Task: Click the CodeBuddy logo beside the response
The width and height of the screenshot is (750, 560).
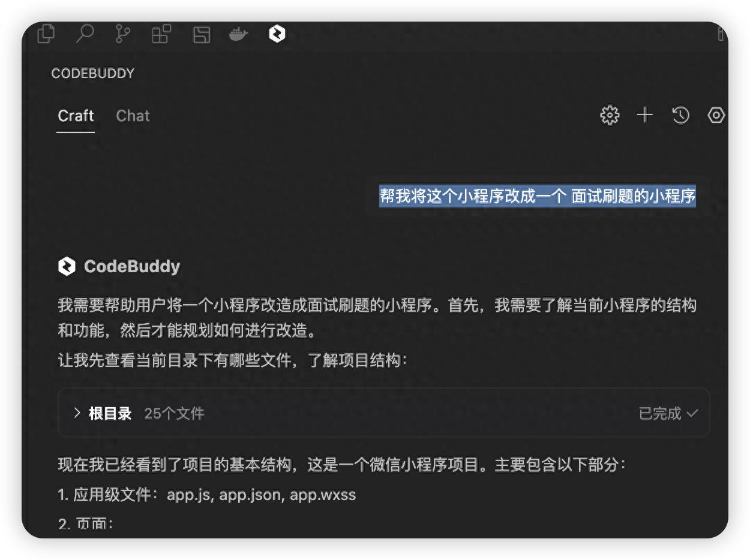Action: 66,266
